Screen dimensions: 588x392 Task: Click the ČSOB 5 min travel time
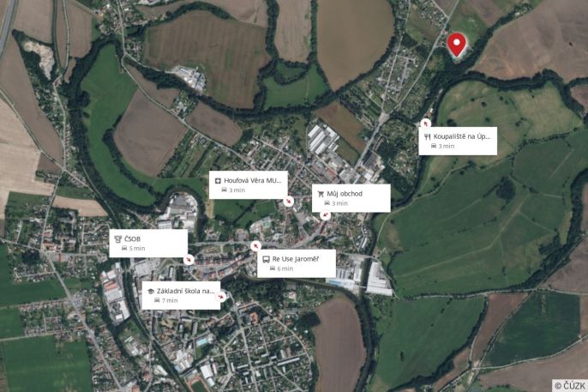click(x=134, y=249)
